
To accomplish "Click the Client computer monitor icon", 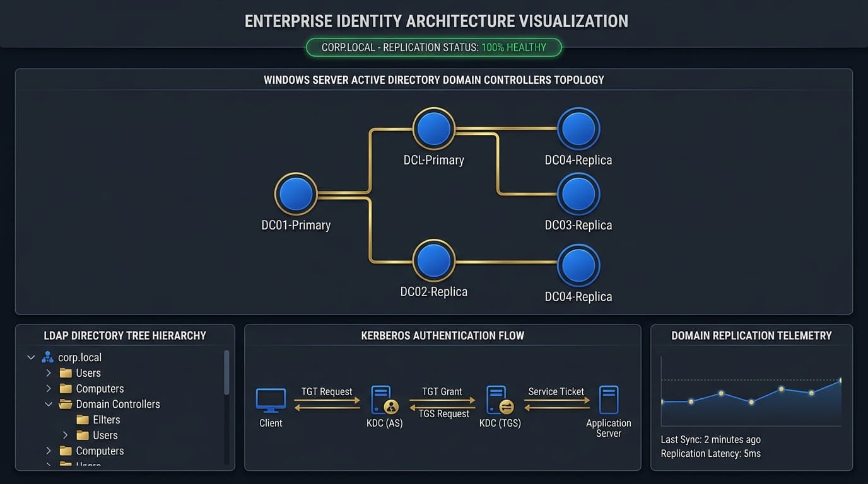I will point(271,401).
